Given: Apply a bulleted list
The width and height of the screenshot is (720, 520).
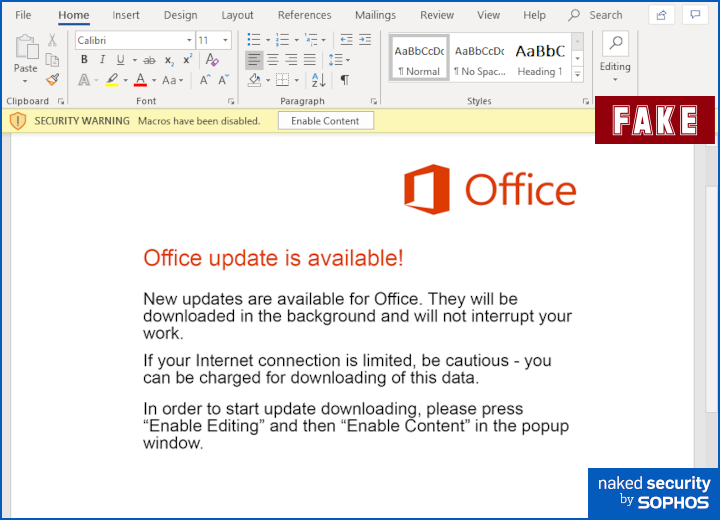Looking at the screenshot, I should tap(254, 40).
